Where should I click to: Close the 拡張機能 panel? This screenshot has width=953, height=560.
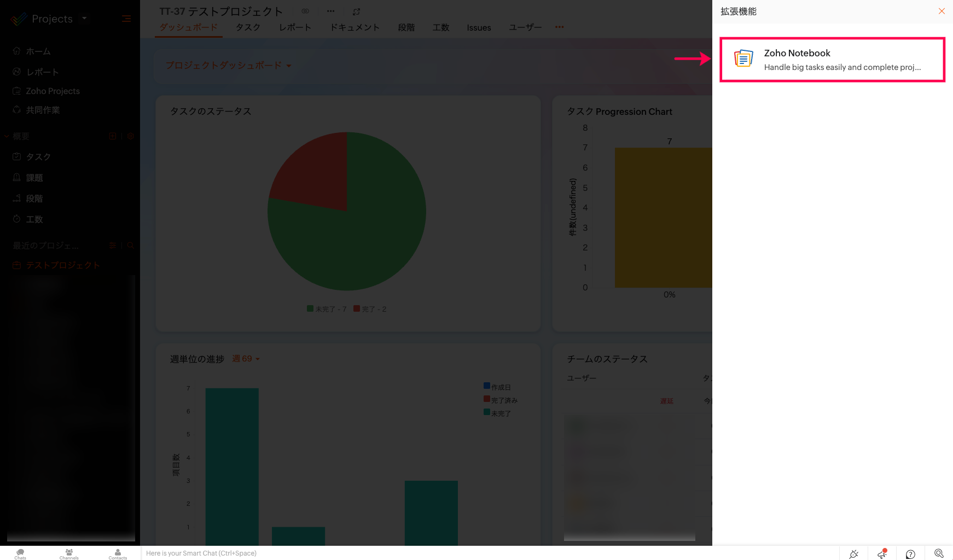click(942, 11)
